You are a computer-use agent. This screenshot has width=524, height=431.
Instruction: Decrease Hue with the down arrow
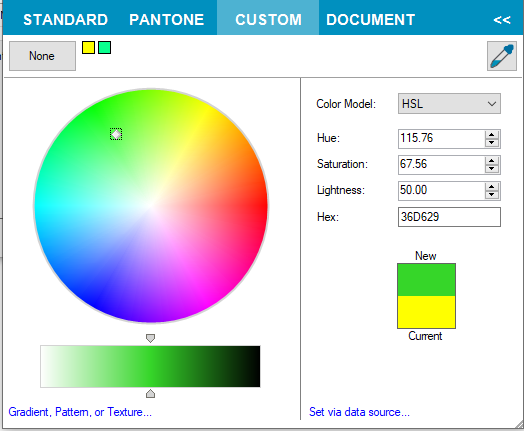pos(492,143)
